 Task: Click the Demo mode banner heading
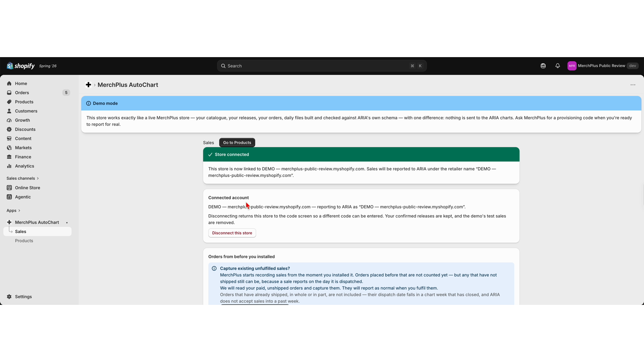tap(105, 103)
